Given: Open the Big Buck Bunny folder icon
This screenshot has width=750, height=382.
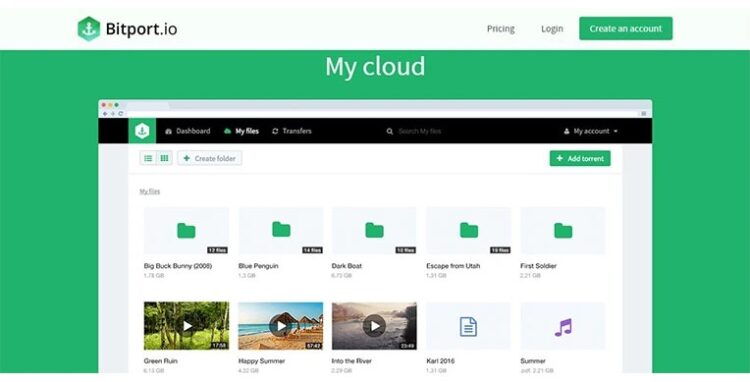Looking at the screenshot, I should (186, 230).
